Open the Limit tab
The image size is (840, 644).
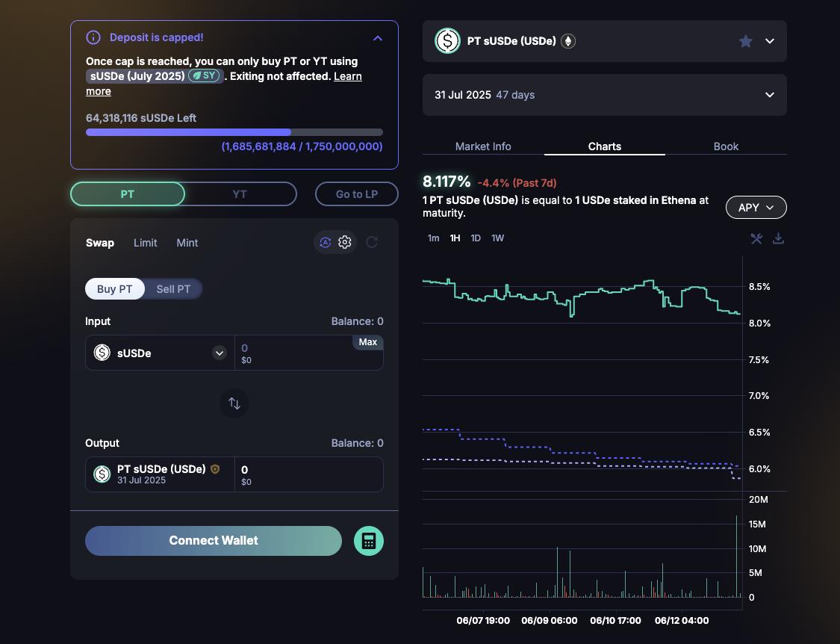coord(145,242)
